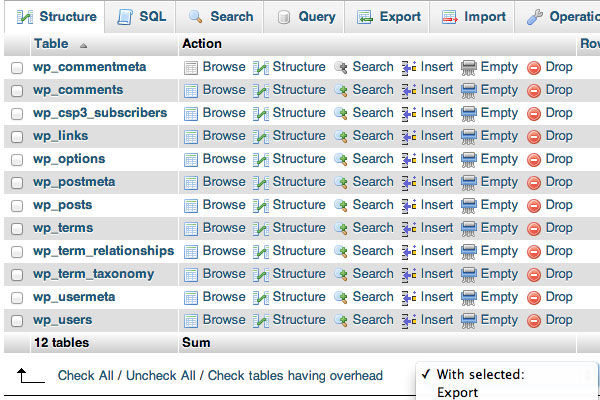Click the Check All link
Image resolution: width=600 pixels, height=400 pixels.
click(x=85, y=376)
